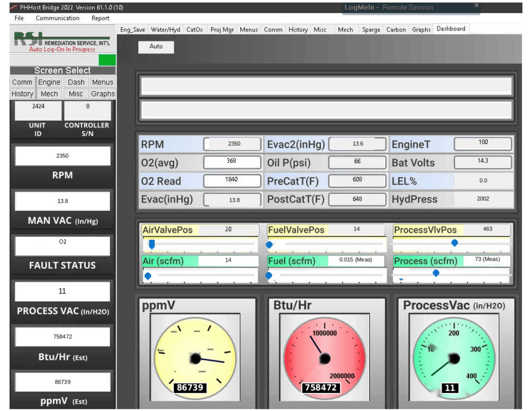532x411 pixels.
Task: Switch to the Proj Mgr tab
Action: [222, 30]
